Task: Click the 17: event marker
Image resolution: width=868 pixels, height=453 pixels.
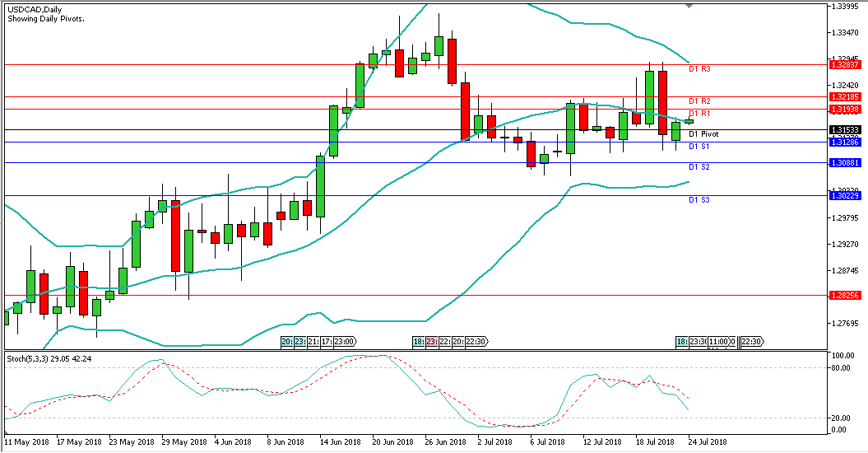Action: tap(326, 341)
